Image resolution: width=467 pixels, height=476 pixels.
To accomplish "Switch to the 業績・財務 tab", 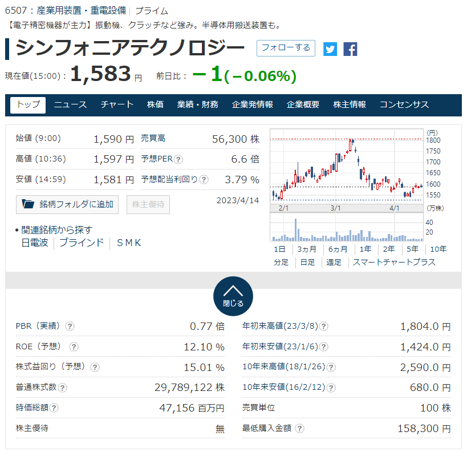I will click(x=198, y=105).
